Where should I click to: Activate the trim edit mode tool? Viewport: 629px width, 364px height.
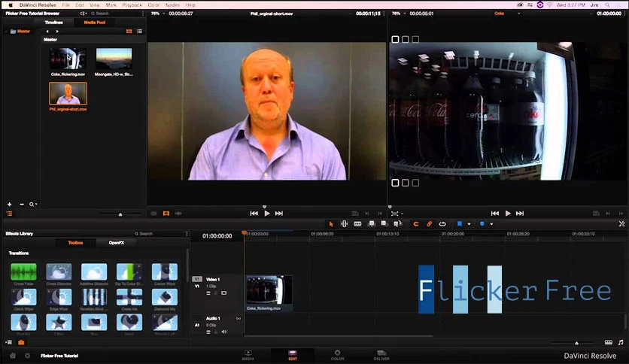344,223
